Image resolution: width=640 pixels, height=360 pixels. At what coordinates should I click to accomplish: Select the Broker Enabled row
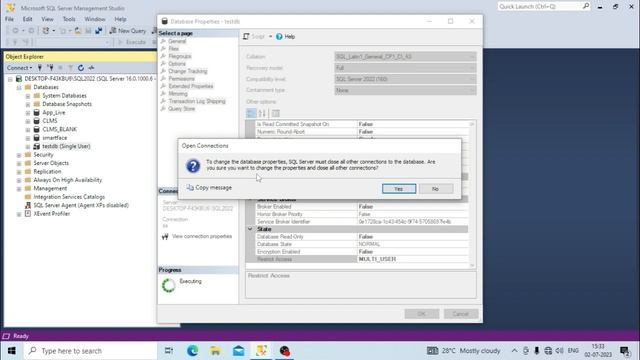coord(362,207)
